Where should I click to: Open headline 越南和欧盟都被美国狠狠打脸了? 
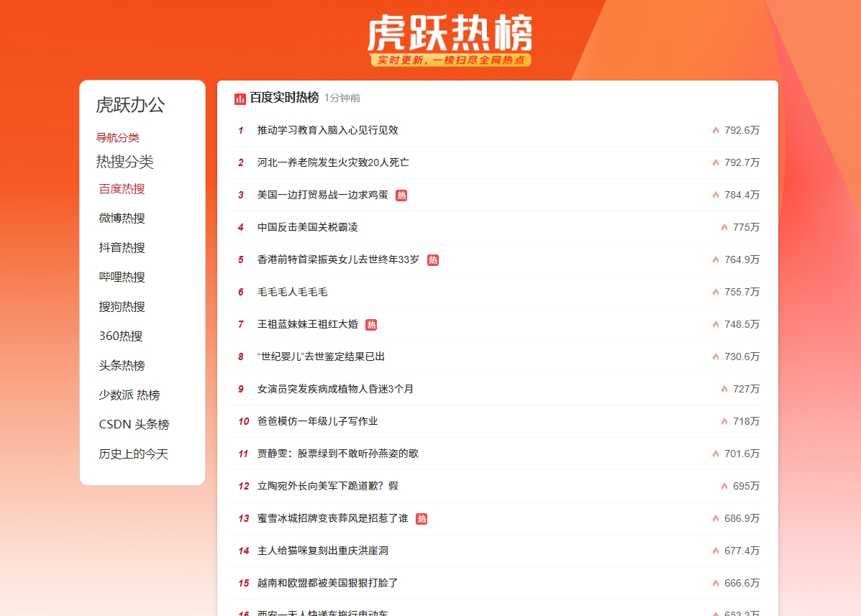[328, 584]
